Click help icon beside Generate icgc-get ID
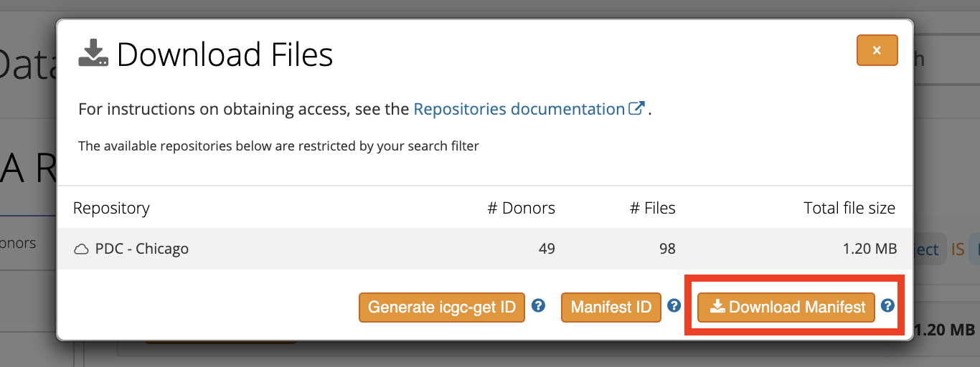Screen dimensions: 980x367 [x=538, y=306]
